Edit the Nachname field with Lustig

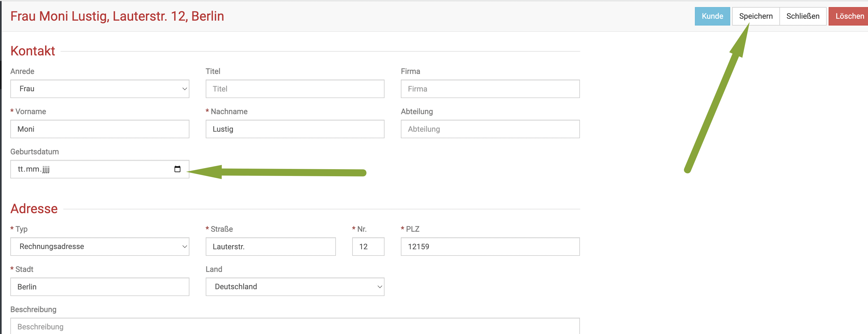click(295, 129)
